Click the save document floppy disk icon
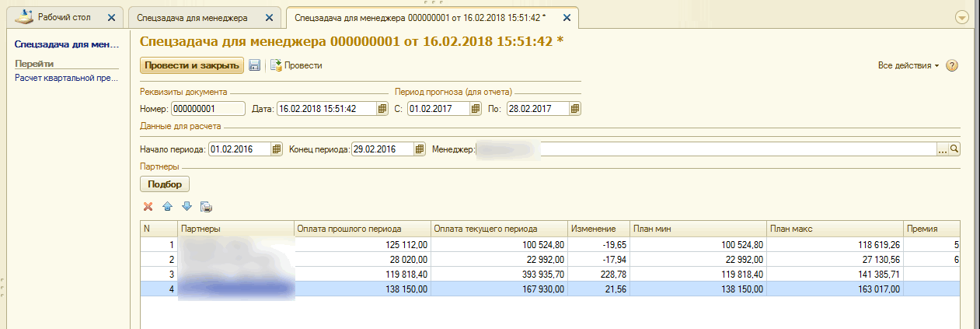 click(254, 66)
